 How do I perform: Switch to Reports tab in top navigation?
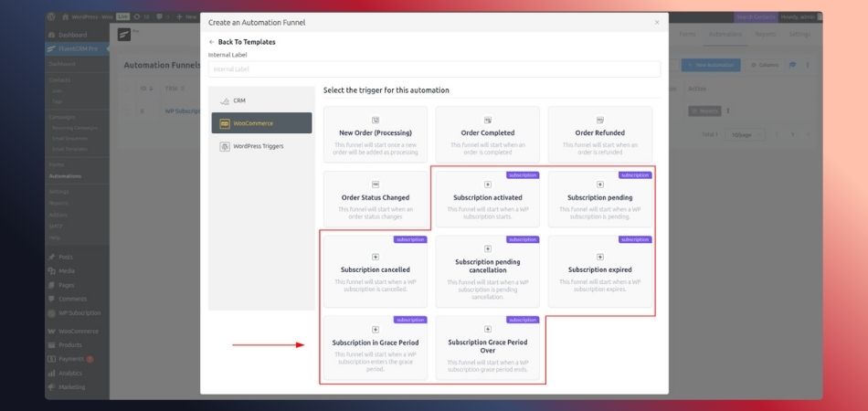click(x=766, y=35)
